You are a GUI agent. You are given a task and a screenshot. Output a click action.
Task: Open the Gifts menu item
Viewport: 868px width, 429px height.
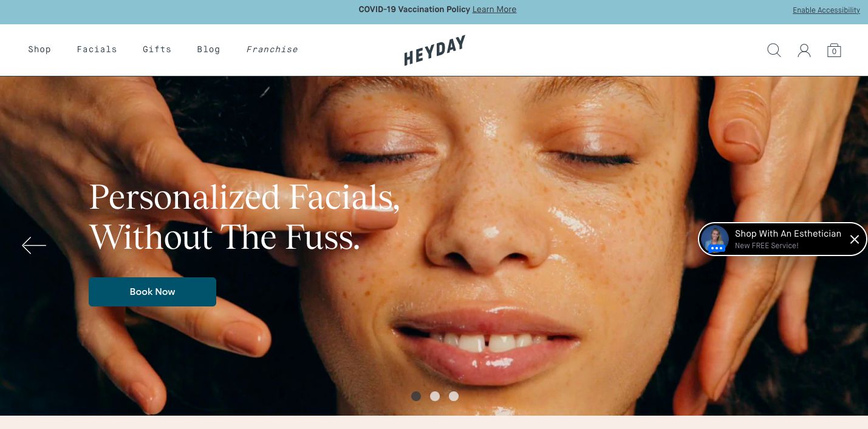click(157, 50)
